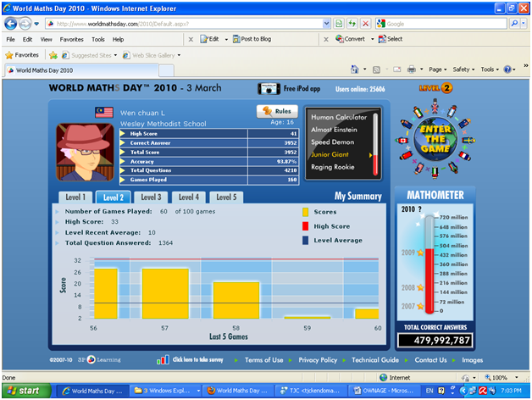
Task: Expand the address bar history dropdown
Action: tap(326, 24)
